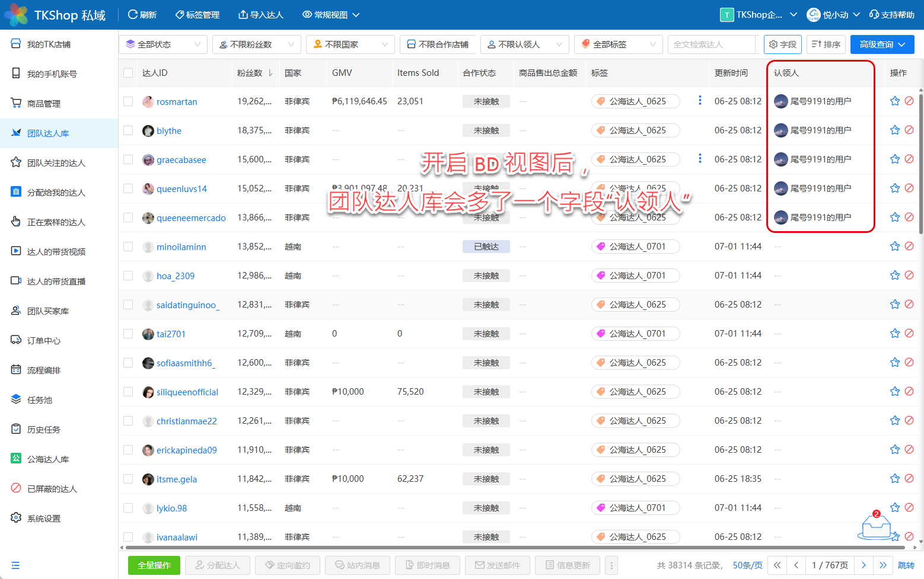The width and height of the screenshot is (924, 579).
Task: Open workflow orchestration sidebar icon
Action: pyautogui.click(x=16, y=370)
